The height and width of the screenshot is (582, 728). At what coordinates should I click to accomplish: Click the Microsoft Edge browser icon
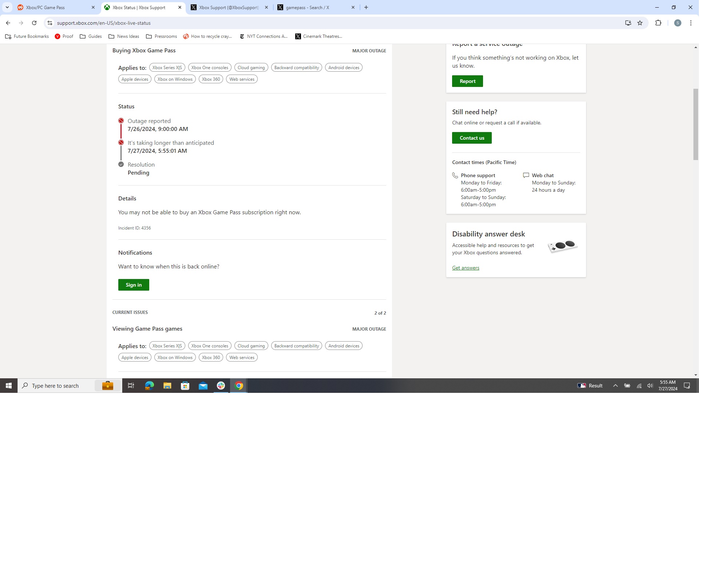(149, 386)
